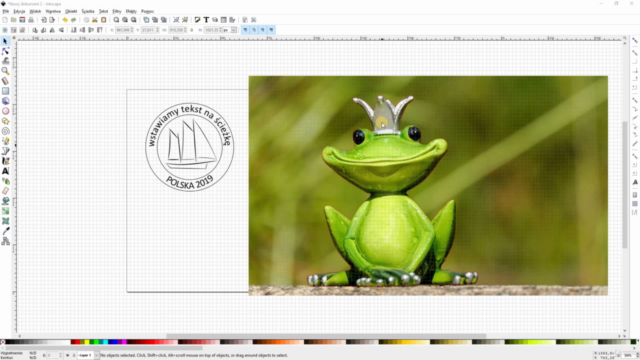
Task: Toggle current layer visibility eye
Action: coord(67,356)
